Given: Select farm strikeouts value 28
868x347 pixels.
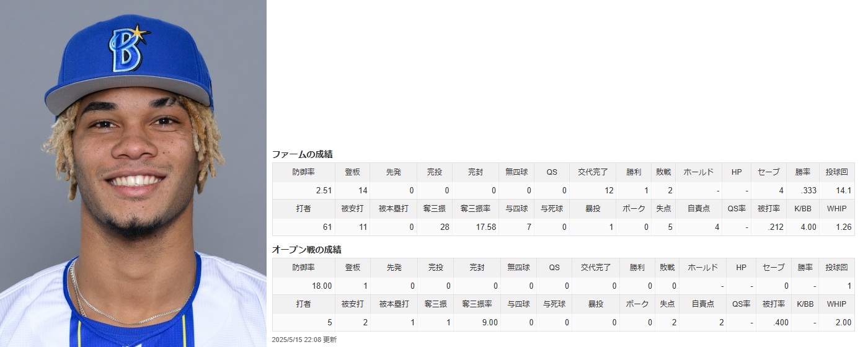Looking at the screenshot, I should pyautogui.click(x=445, y=227).
